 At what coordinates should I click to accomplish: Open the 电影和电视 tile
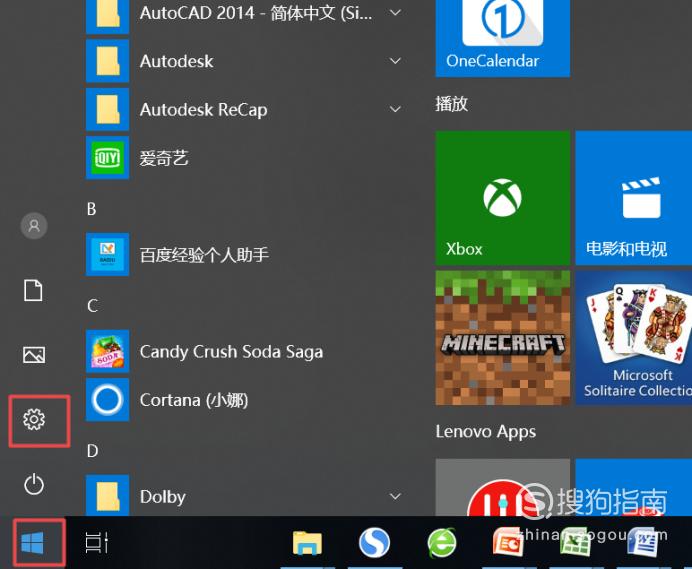pos(634,198)
